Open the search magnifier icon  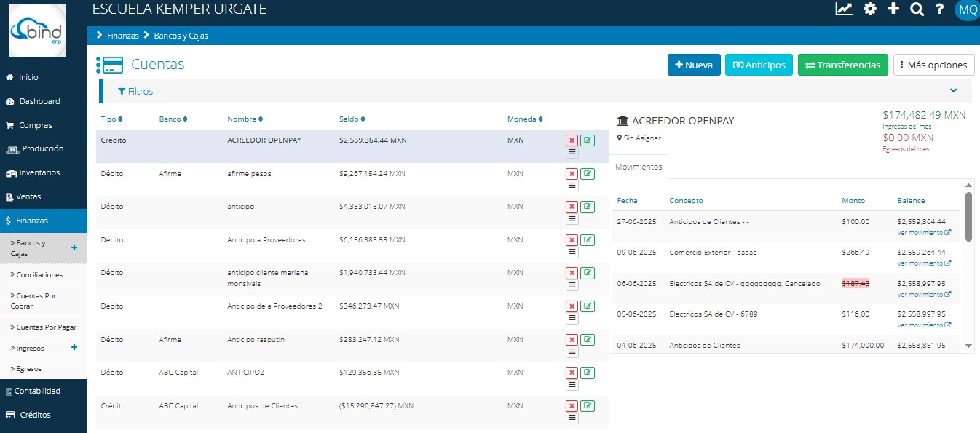coord(917,9)
